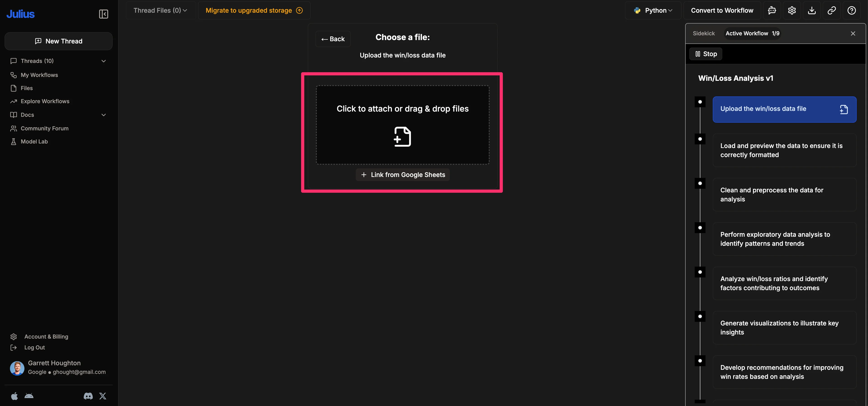The height and width of the screenshot is (406, 868).
Task: Open the Discord icon in sidebar footer
Action: pos(88,396)
